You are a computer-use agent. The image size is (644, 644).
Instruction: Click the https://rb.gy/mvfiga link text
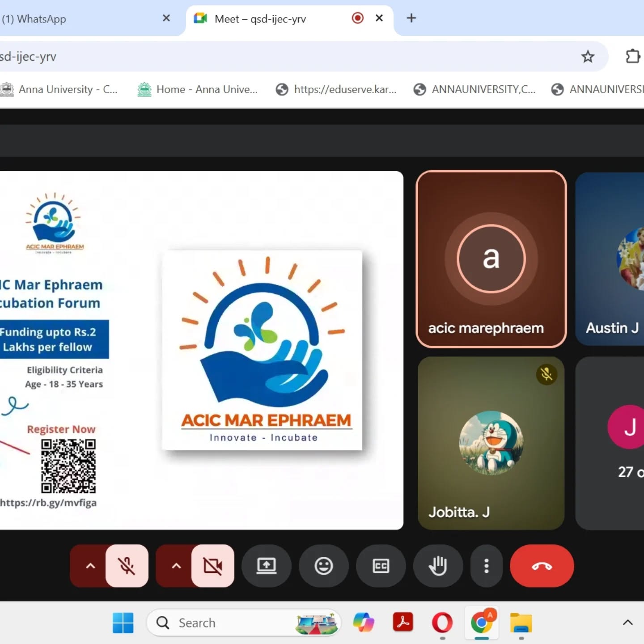click(x=48, y=503)
